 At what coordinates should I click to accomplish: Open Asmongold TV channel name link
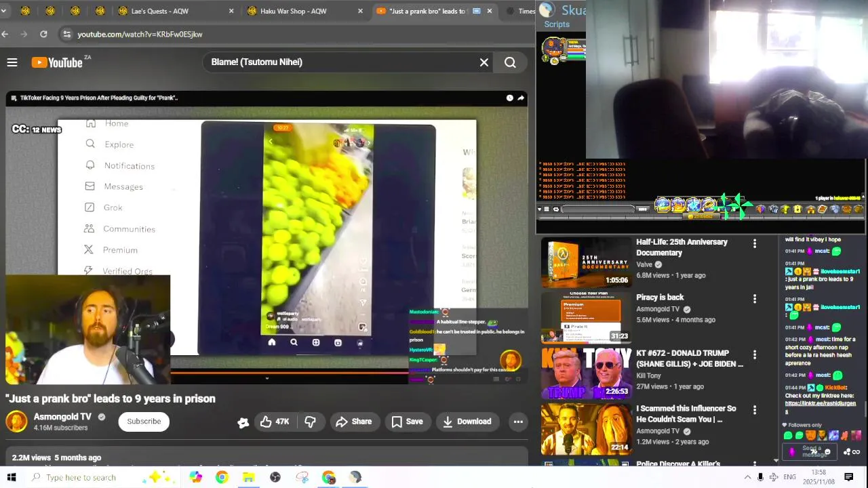point(62,417)
